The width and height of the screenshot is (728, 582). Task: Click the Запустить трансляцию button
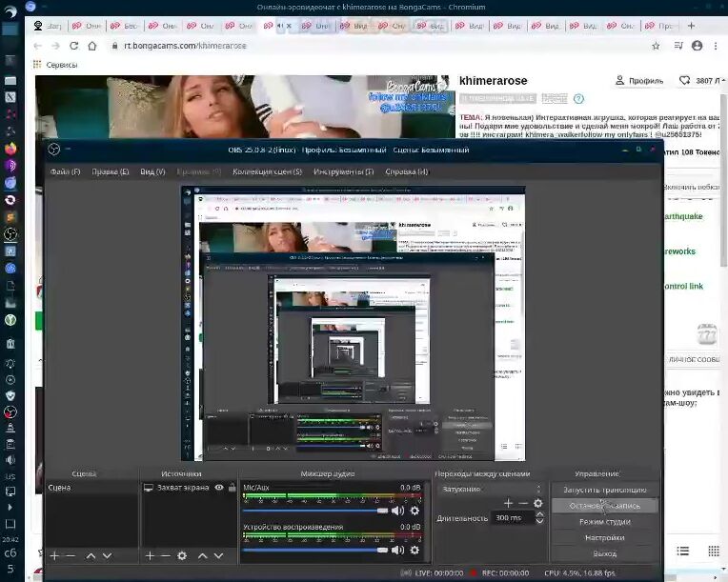pos(604,490)
